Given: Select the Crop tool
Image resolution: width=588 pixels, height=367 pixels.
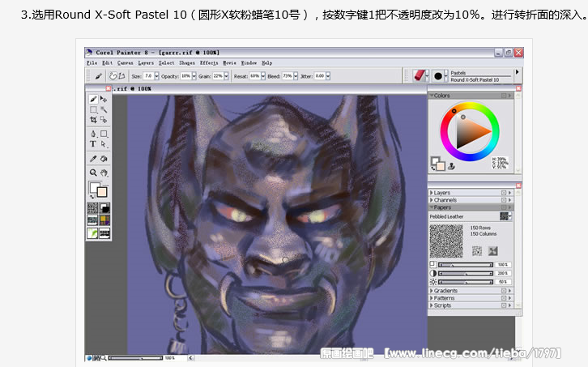Looking at the screenshot, I should point(93,120).
